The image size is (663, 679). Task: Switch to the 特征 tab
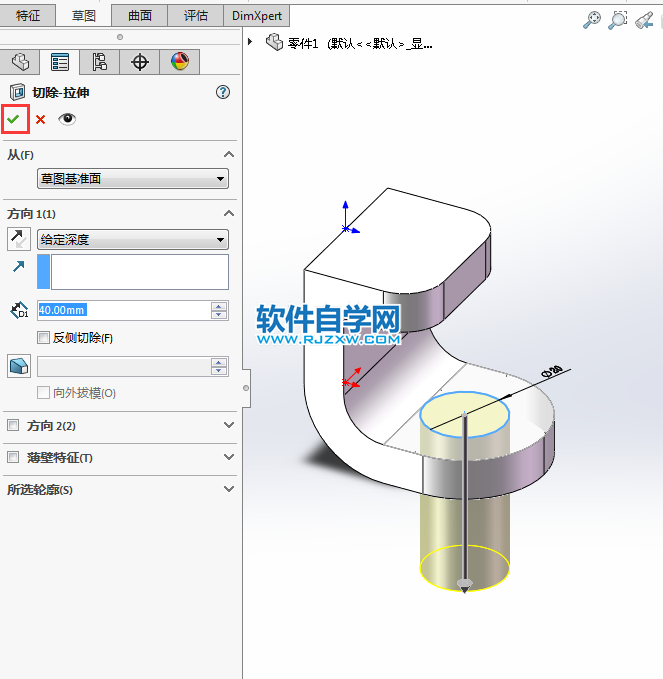[28, 16]
